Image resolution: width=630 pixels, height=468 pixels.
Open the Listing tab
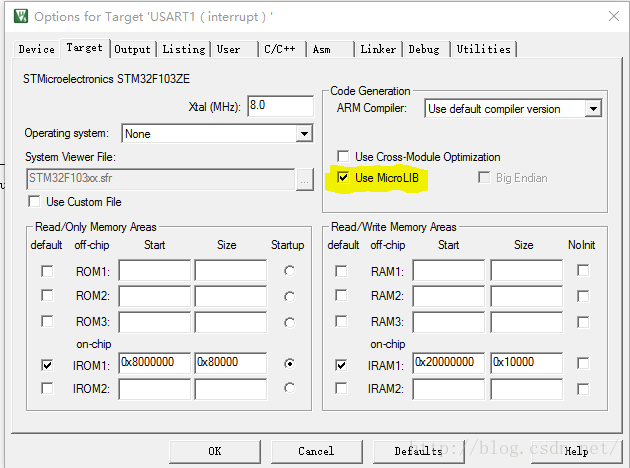pos(184,49)
